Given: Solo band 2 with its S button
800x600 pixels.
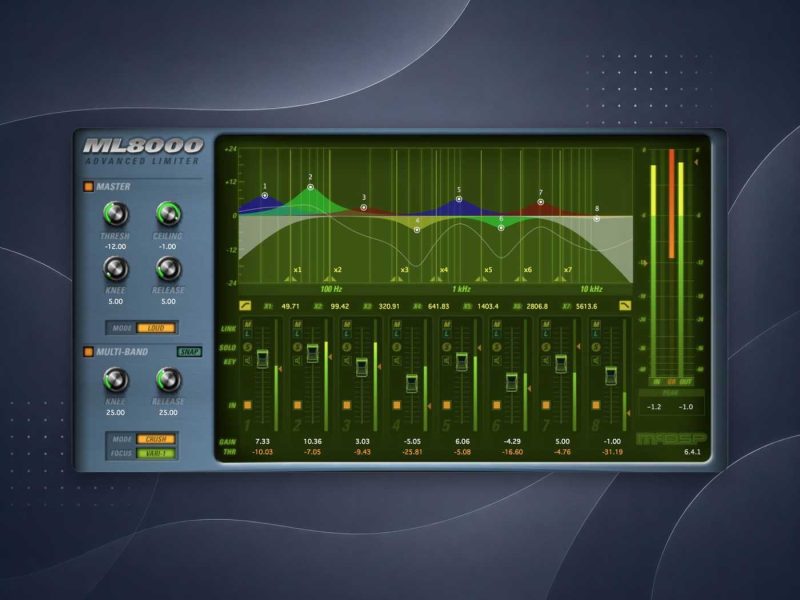Looking at the screenshot, I should [297, 347].
